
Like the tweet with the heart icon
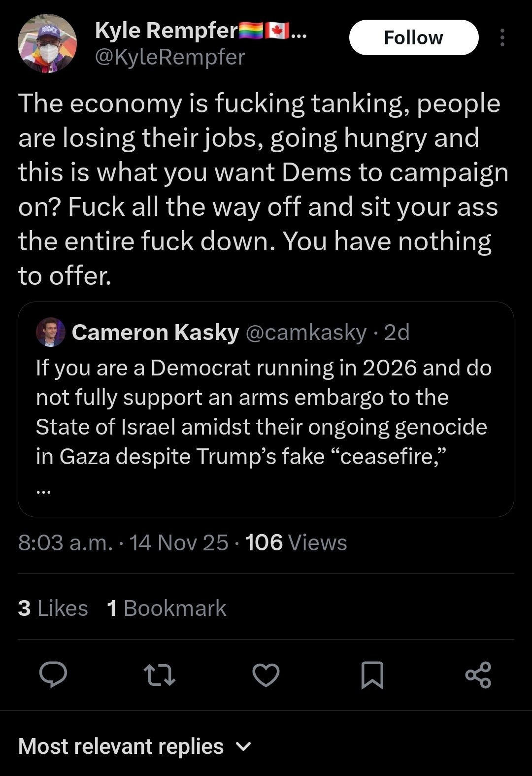(x=266, y=675)
